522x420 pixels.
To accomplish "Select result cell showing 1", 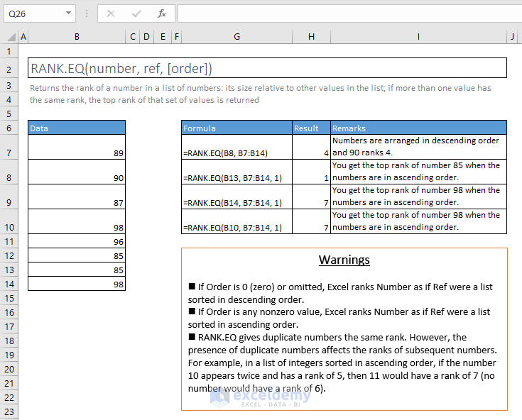I will [311, 172].
